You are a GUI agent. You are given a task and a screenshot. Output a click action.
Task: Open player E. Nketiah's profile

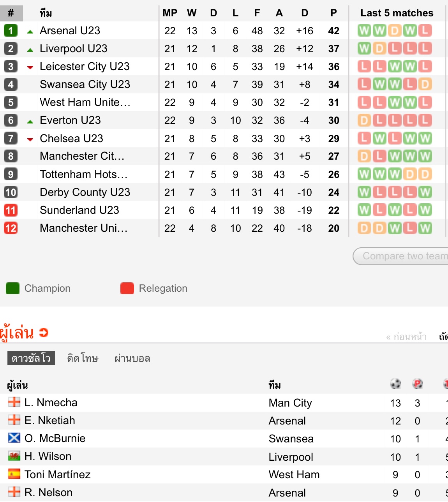point(49,420)
